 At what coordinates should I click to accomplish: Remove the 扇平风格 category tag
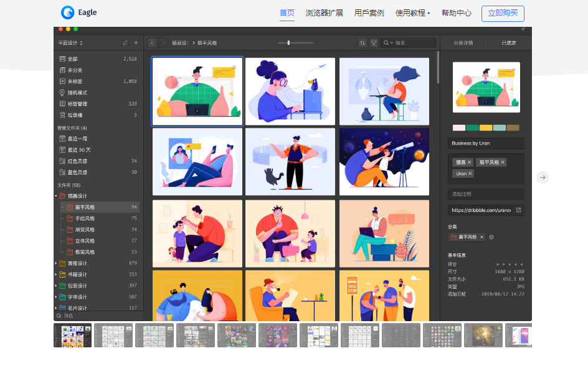482,237
